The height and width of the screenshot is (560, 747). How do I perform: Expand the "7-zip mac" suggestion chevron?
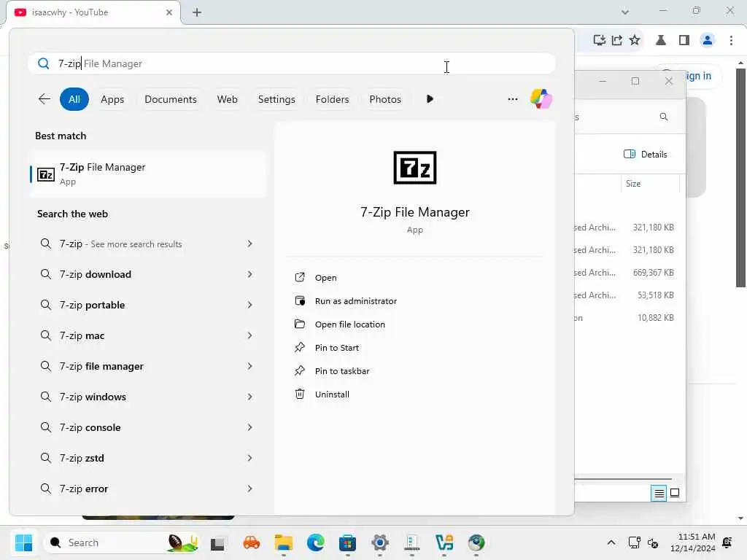(x=249, y=335)
